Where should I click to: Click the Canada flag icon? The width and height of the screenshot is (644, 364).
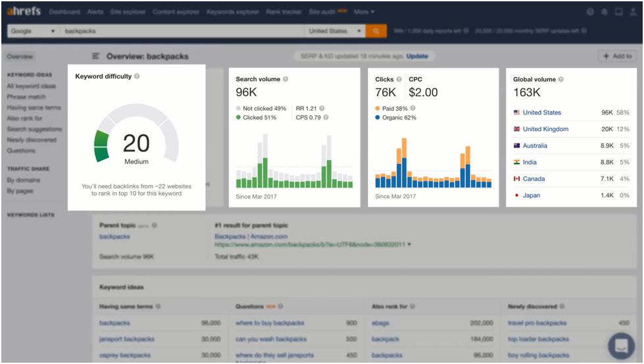516,179
